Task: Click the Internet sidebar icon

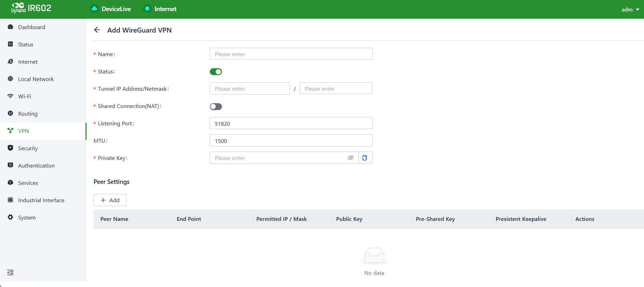Action: (10, 62)
